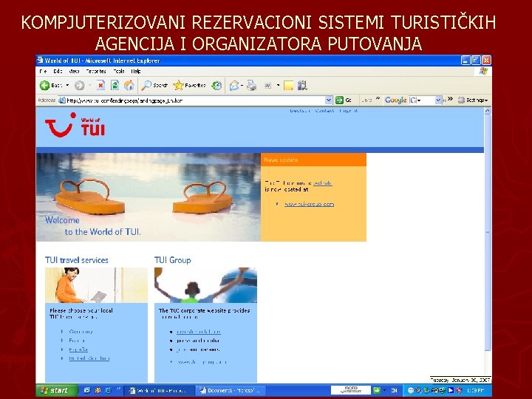Click the address URL field

point(195,100)
